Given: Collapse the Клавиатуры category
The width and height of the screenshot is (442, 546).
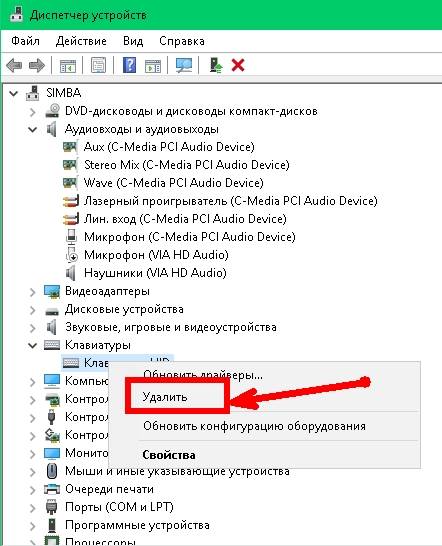Looking at the screenshot, I should pos(32,345).
